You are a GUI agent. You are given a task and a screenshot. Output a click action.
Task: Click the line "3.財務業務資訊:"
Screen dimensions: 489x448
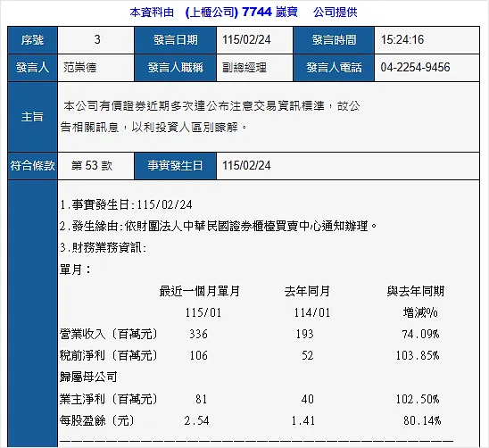(103, 248)
